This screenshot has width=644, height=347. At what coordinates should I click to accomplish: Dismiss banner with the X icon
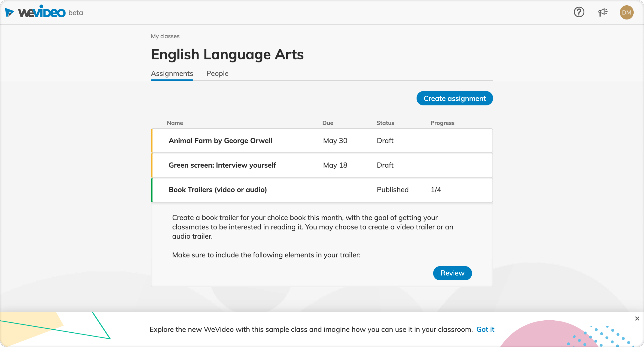pyautogui.click(x=637, y=318)
